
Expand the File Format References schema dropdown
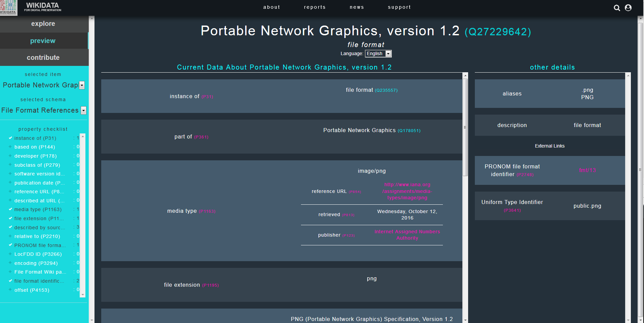coord(84,111)
